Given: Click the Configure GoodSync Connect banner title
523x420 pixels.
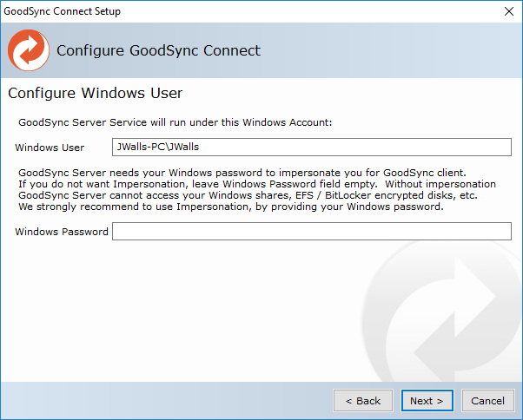Looking at the screenshot, I should (158, 50).
